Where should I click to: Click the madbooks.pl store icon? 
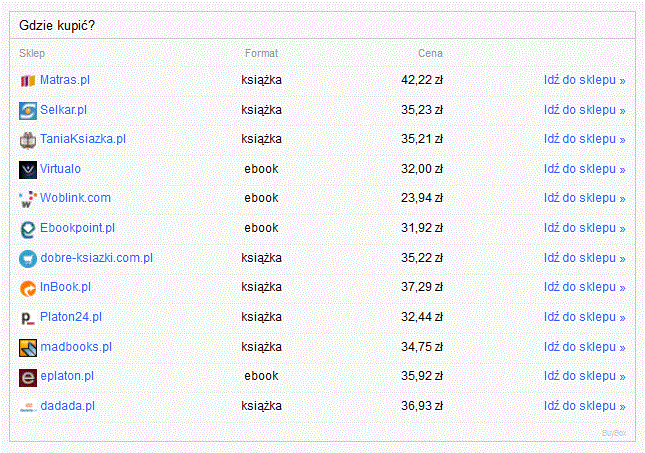coord(28,348)
